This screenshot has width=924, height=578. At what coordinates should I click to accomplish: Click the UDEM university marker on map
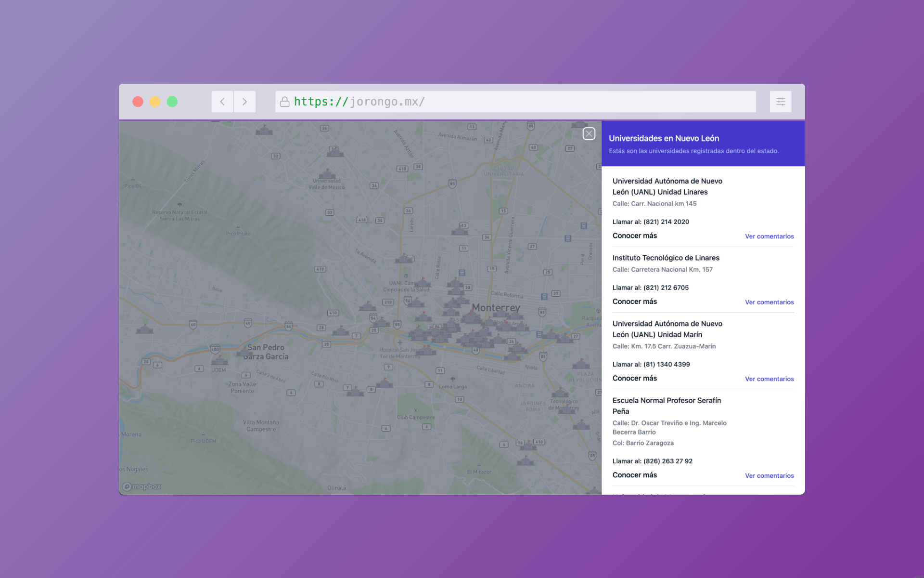coord(220,361)
